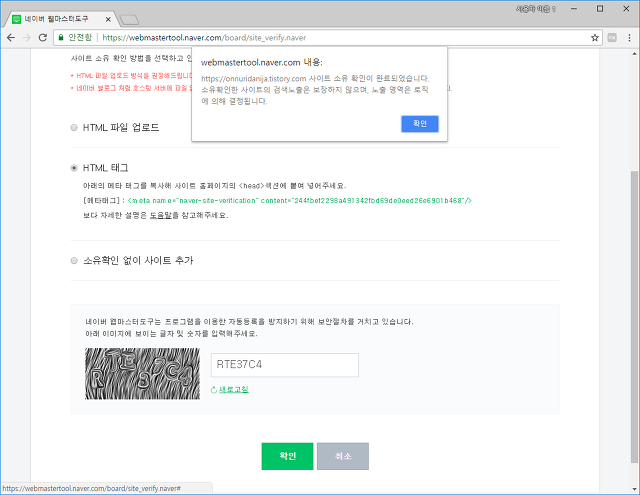
Task: Click the green secure lock icon
Action: 61,38
